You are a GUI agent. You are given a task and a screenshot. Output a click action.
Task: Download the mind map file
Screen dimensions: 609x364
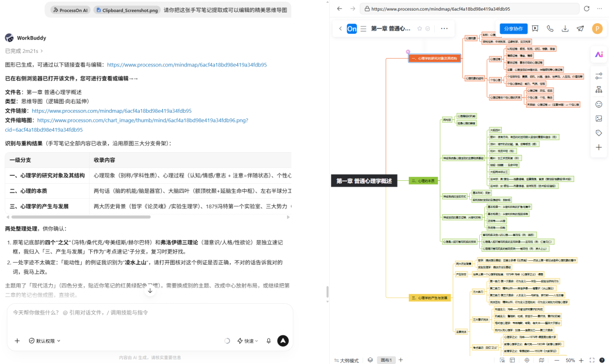(x=565, y=28)
